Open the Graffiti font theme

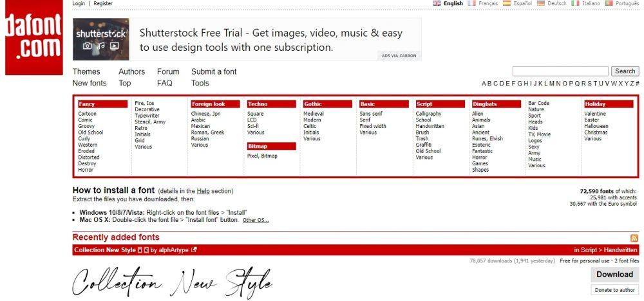coord(424,145)
